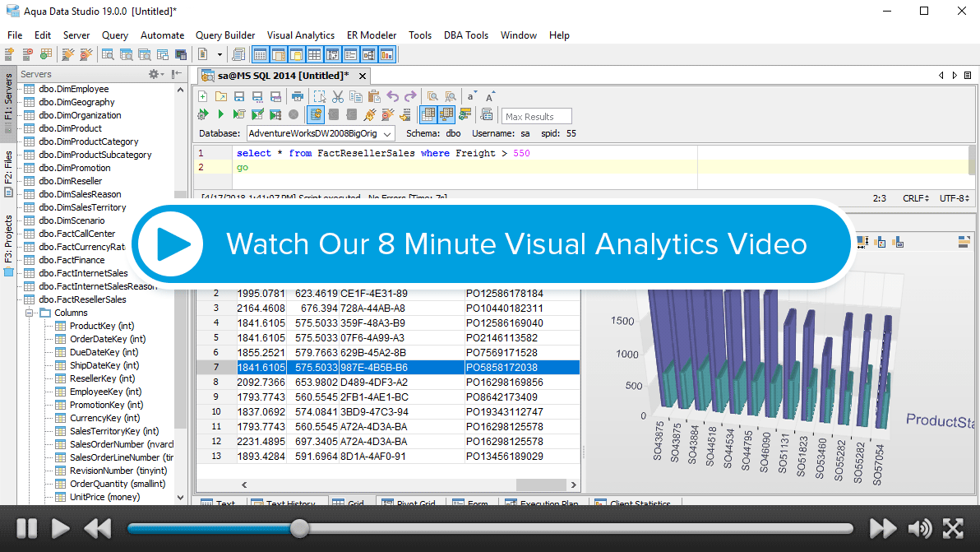980x552 pixels.
Task: Toggle the auto-commit highlighted database icon
Action: click(316, 114)
